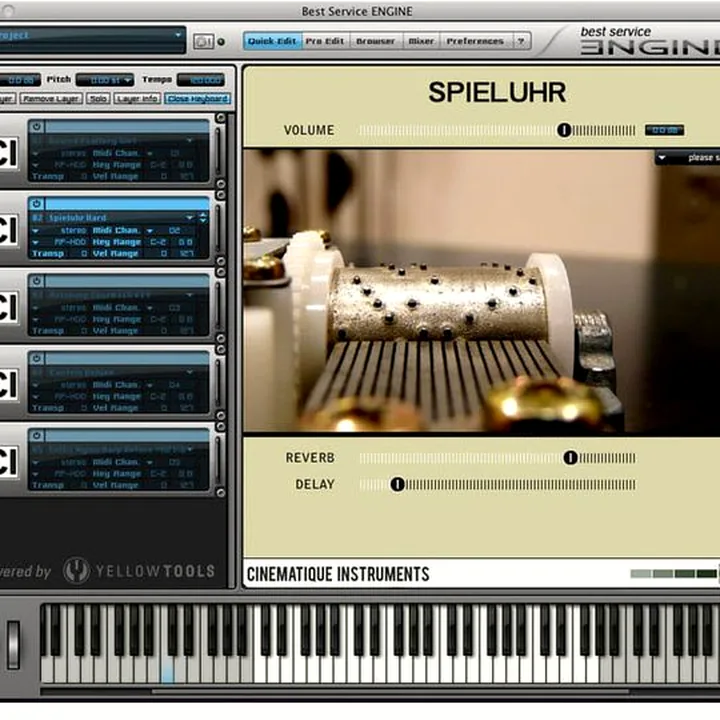Click the Remove Layer button

tap(51, 99)
